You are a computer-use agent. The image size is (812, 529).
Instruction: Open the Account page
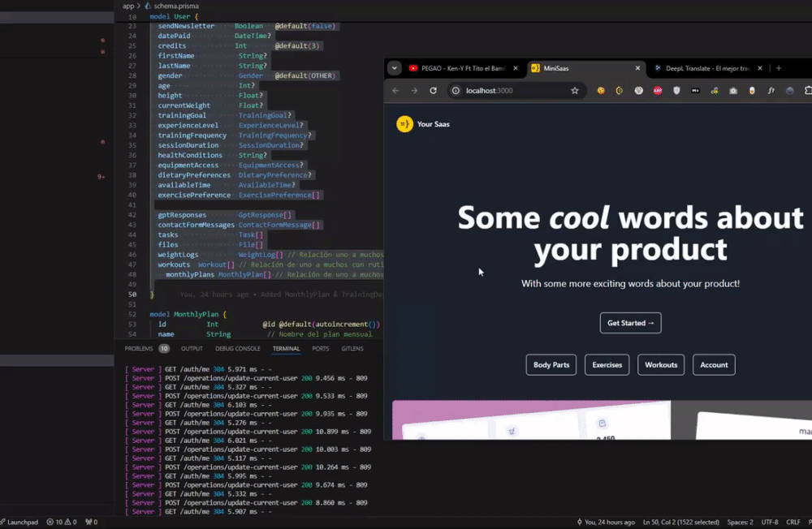tap(714, 365)
